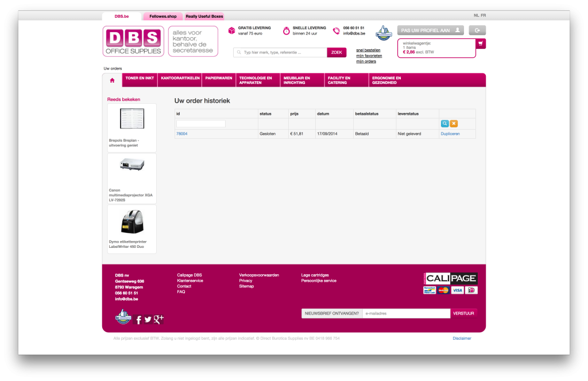Apply the order filter with magnifier icon
This screenshot has height=381, width=588.
pyautogui.click(x=444, y=123)
